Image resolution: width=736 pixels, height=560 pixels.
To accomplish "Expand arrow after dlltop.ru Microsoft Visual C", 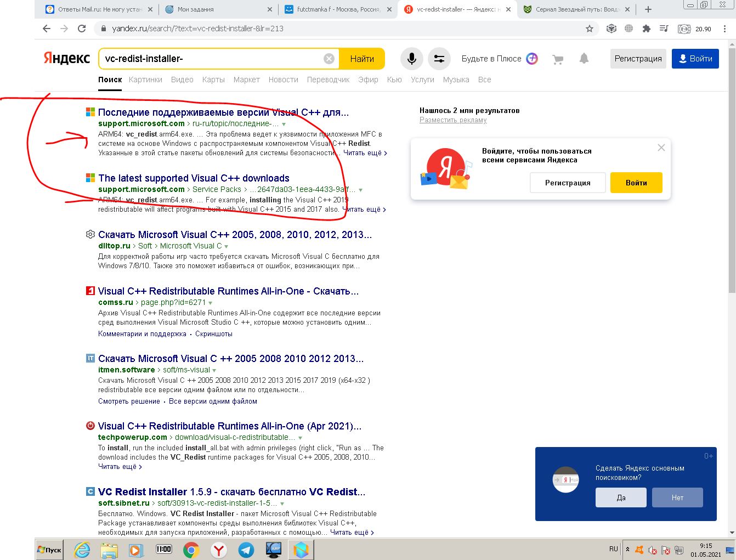I will tap(227, 246).
